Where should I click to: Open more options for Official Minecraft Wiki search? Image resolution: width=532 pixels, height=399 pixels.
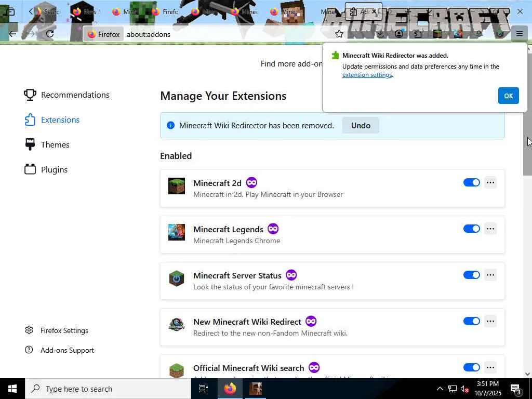pyautogui.click(x=490, y=367)
